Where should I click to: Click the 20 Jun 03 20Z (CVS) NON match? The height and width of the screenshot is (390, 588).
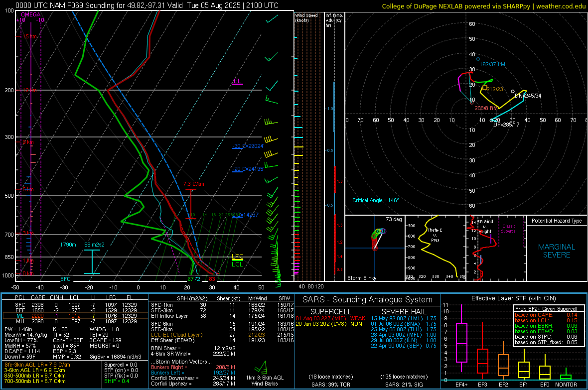point(329,324)
